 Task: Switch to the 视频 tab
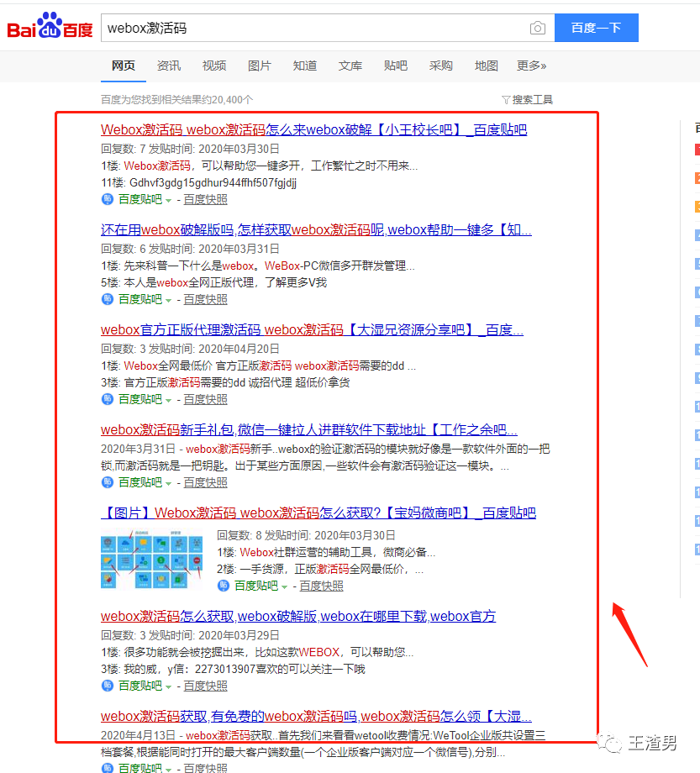214,66
